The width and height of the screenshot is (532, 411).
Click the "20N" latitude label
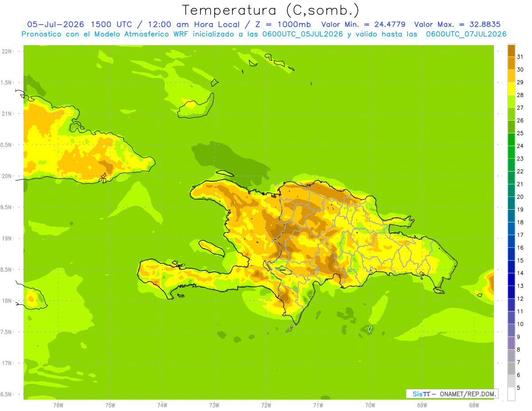pyautogui.click(x=6, y=176)
